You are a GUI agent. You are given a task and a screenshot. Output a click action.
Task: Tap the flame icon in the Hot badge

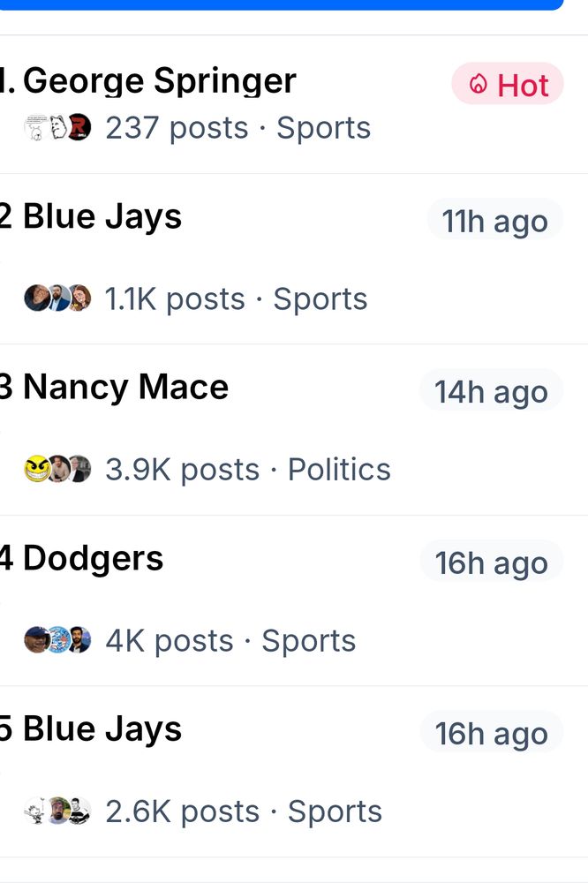click(478, 85)
